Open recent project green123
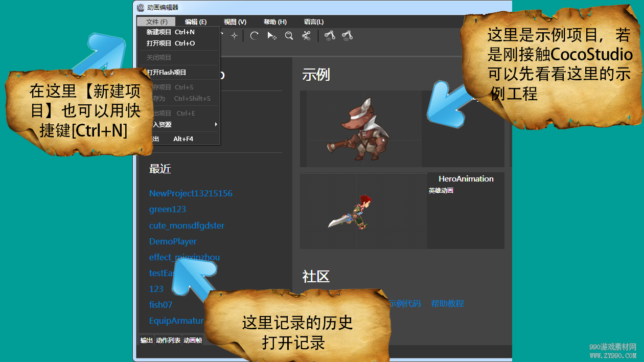 tap(168, 209)
